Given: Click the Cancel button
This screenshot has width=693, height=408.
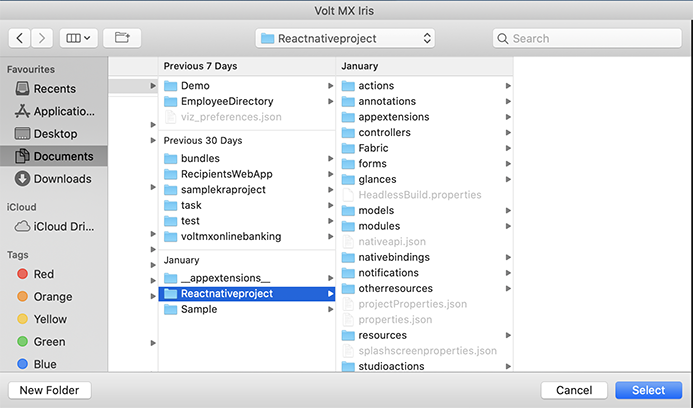Looking at the screenshot, I should pyautogui.click(x=574, y=390).
